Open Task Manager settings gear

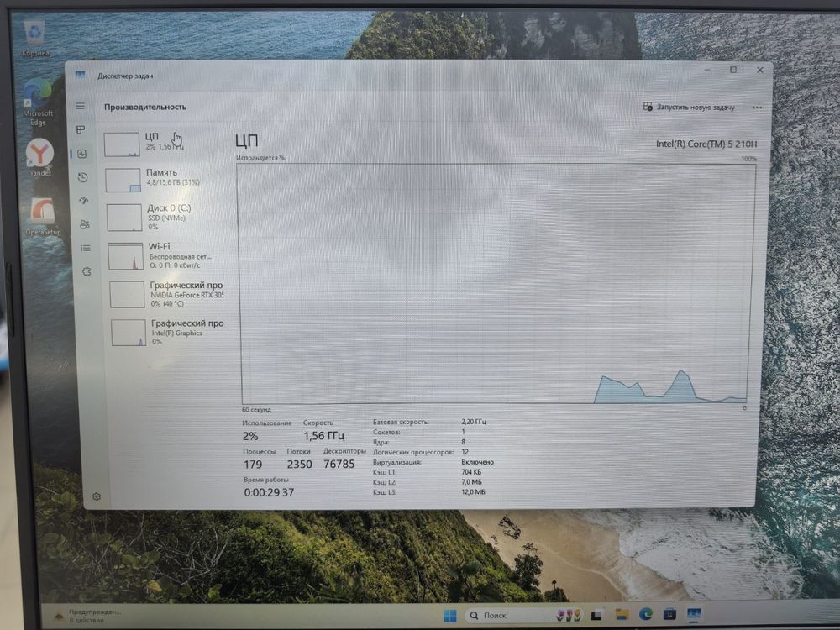pyautogui.click(x=97, y=496)
